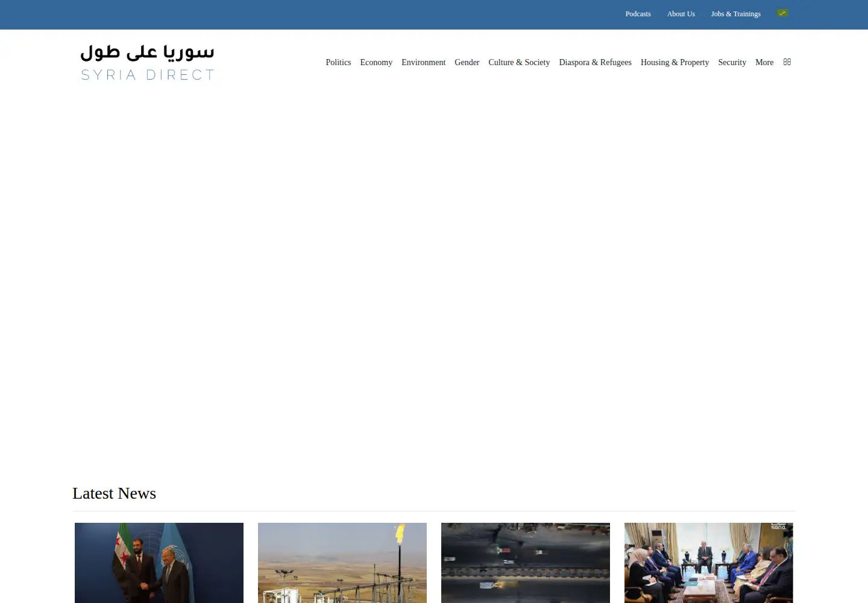Image resolution: width=868 pixels, height=603 pixels.
Task: Click the grid icon after More
Action: coord(787,62)
